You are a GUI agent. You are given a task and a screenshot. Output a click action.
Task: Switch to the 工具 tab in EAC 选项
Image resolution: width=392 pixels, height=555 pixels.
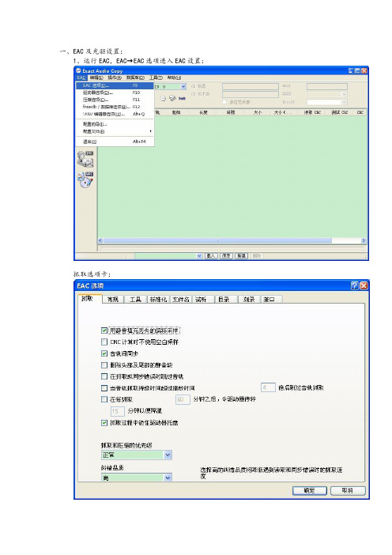(x=135, y=300)
